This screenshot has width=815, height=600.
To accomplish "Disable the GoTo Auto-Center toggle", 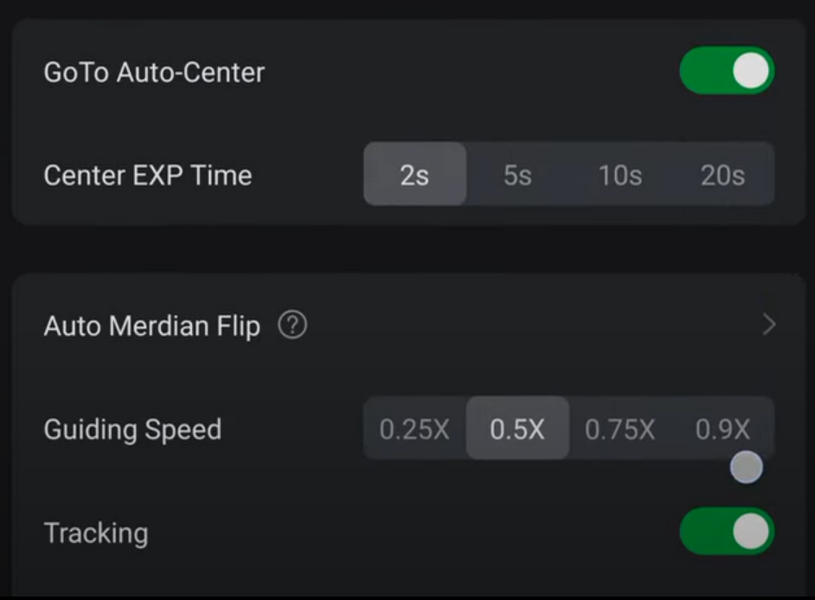I will point(727,71).
